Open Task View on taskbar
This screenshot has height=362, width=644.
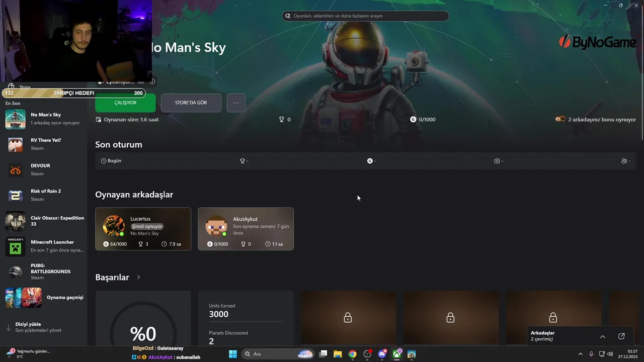324,354
